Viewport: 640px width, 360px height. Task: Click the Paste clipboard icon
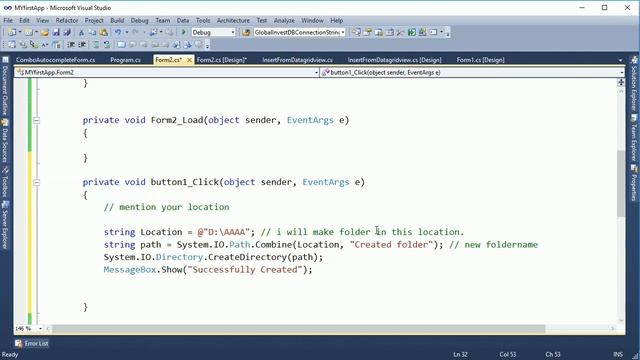pos(104,32)
